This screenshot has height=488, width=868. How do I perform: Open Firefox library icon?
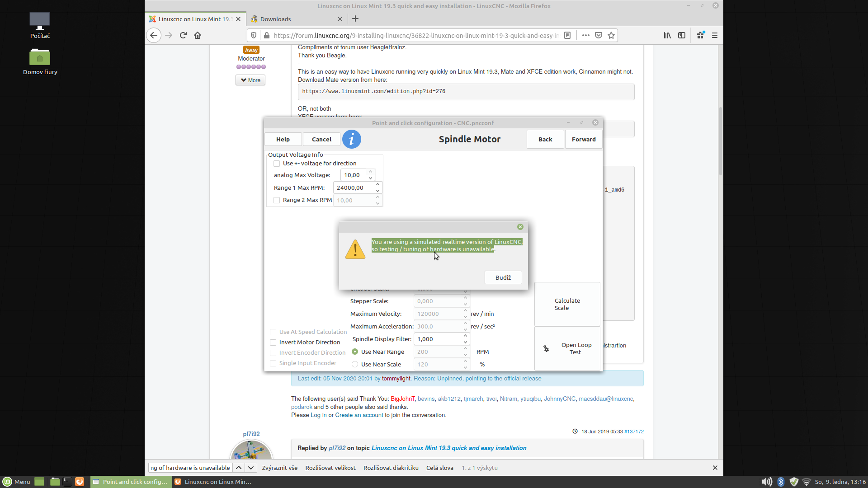(x=667, y=35)
